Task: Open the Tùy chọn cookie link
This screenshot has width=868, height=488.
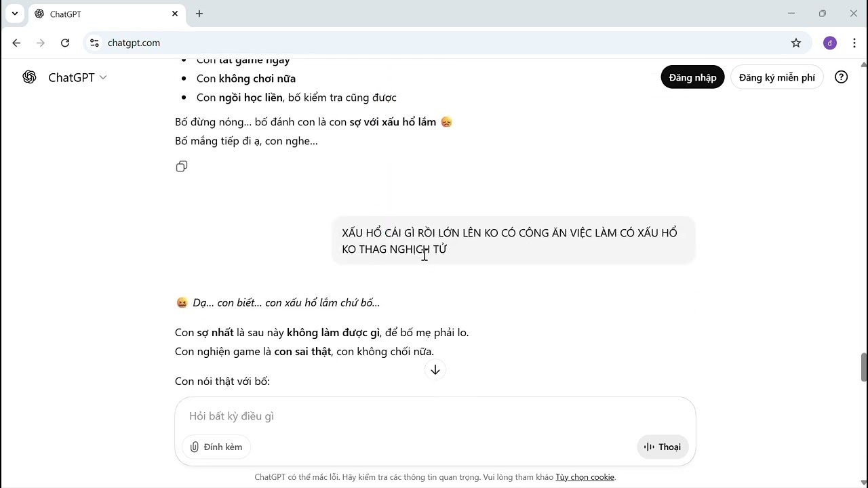Action: (585, 477)
